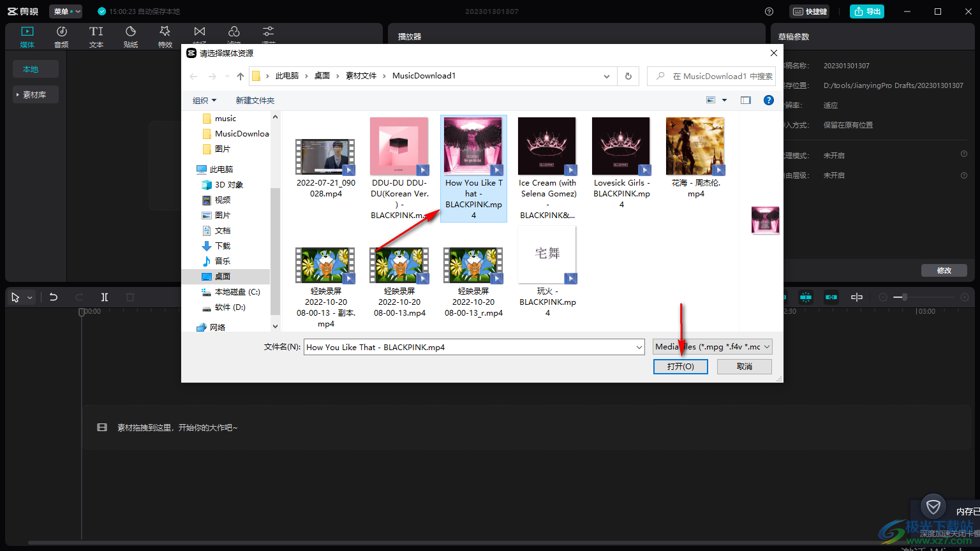Switch to the 音频 audio tab
Image resolution: width=980 pixels, height=551 pixels.
coord(62,37)
